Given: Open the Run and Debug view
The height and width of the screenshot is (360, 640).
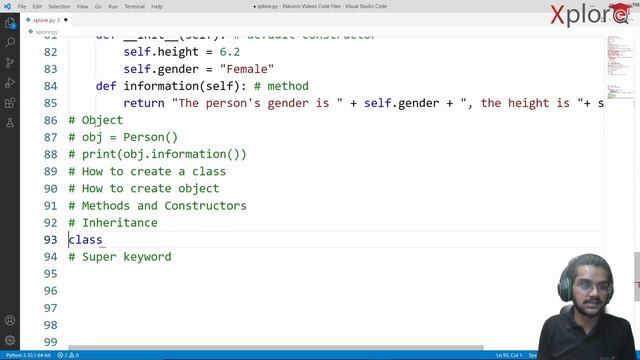Looking at the screenshot, I should click(x=10, y=83).
